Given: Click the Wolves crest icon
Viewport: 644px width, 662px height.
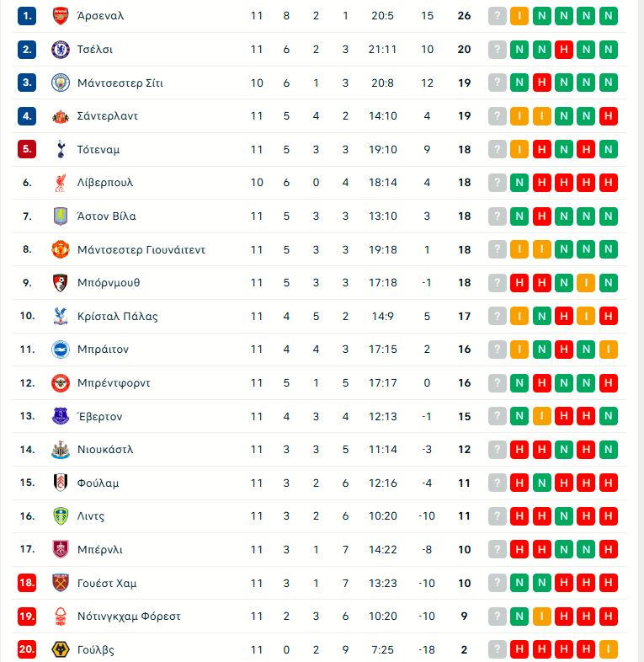Looking at the screenshot, I should click(x=60, y=649).
